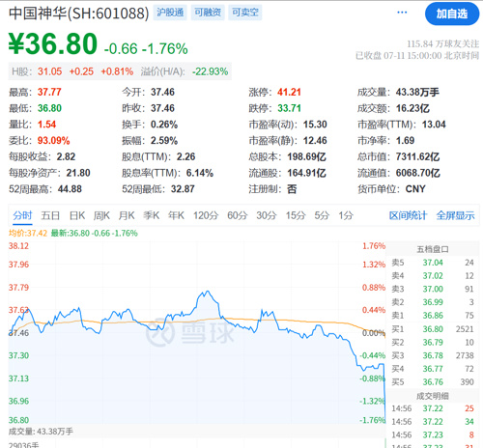483x448 pixels.
Task: Choose the 年K yearly chart tab
Action: pyautogui.click(x=176, y=215)
